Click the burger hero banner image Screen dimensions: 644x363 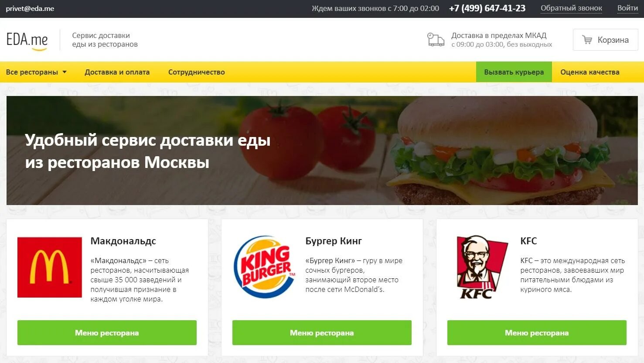[322, 151]
